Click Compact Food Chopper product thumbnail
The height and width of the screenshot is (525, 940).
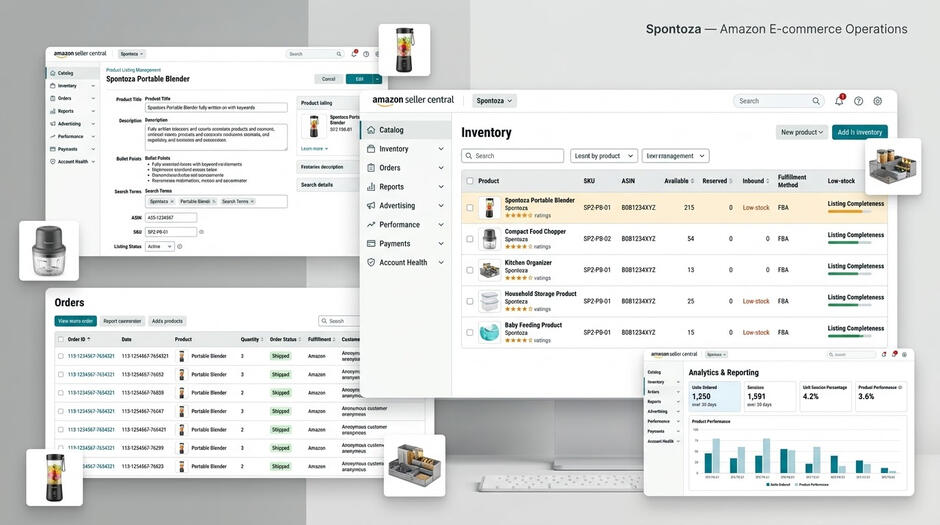tap(490, 239)
